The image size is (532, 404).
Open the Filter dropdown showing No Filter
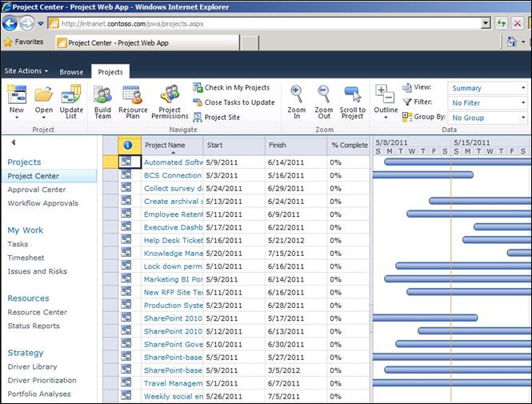[x=487, y=102]
